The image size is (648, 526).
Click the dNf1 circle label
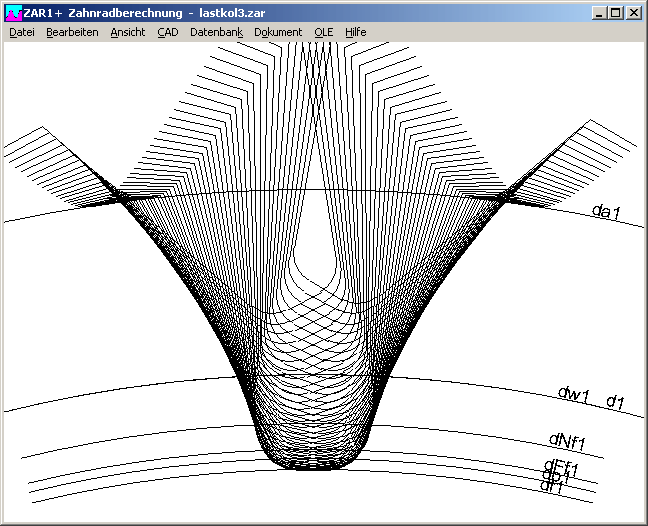[566, 440]
